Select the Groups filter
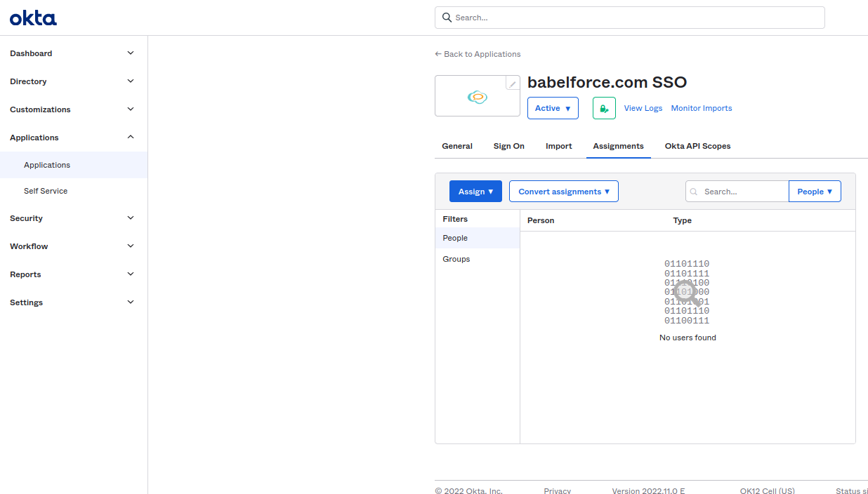868x494 pixels. [478, 259]
